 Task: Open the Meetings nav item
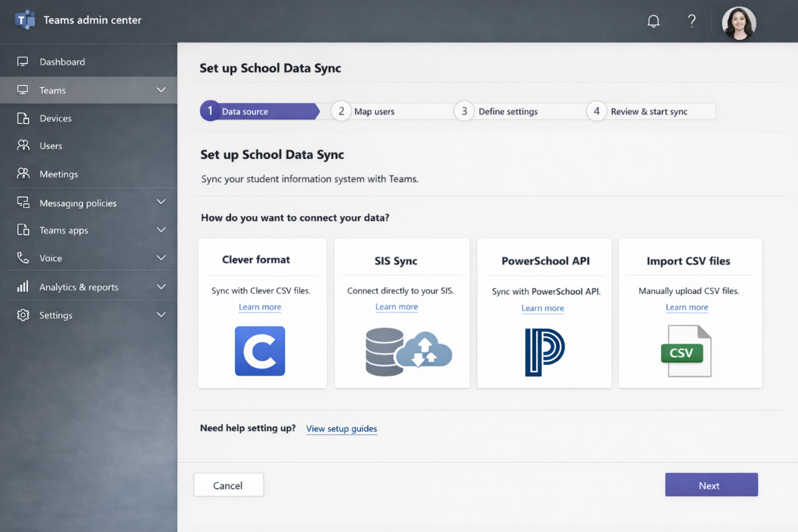click(x=88, y=174)
